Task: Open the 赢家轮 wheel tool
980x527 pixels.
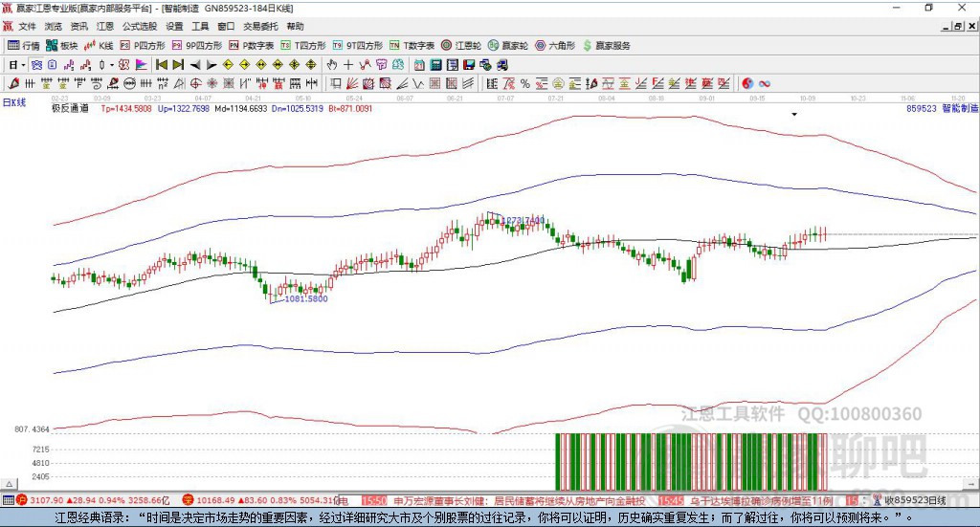Action: click(x=507, y=46)
